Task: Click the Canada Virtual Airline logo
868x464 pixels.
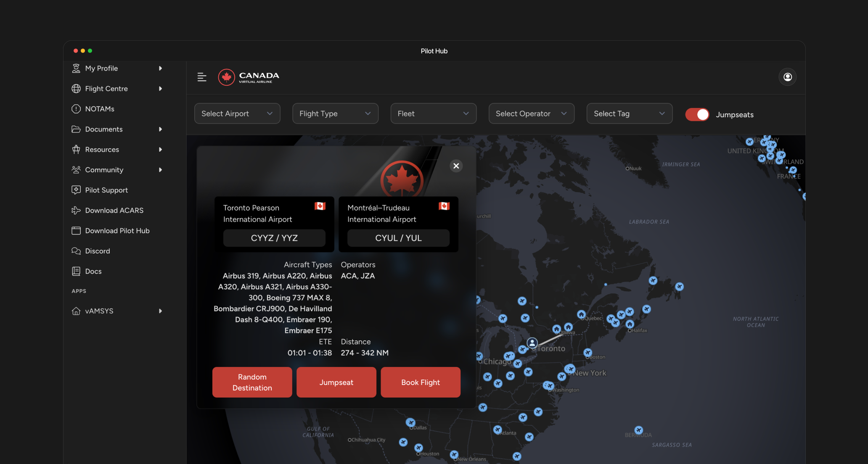Action: (249, 77)
